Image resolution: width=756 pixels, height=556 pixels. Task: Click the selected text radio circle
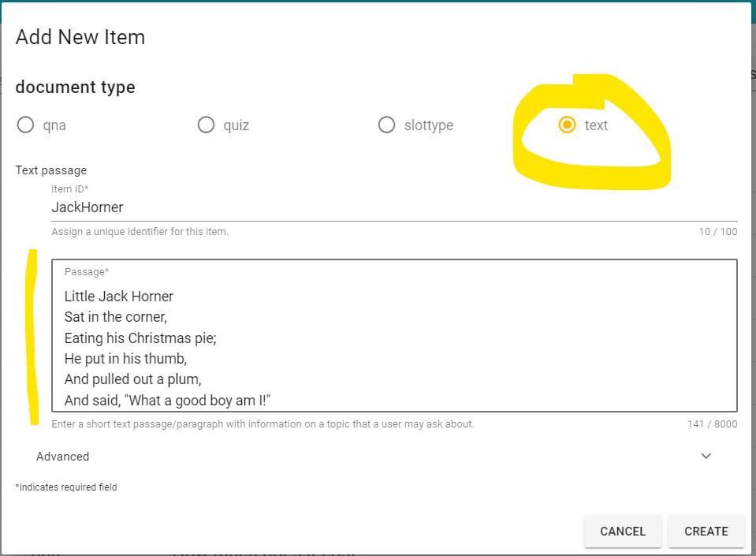(x=567, y=125)
